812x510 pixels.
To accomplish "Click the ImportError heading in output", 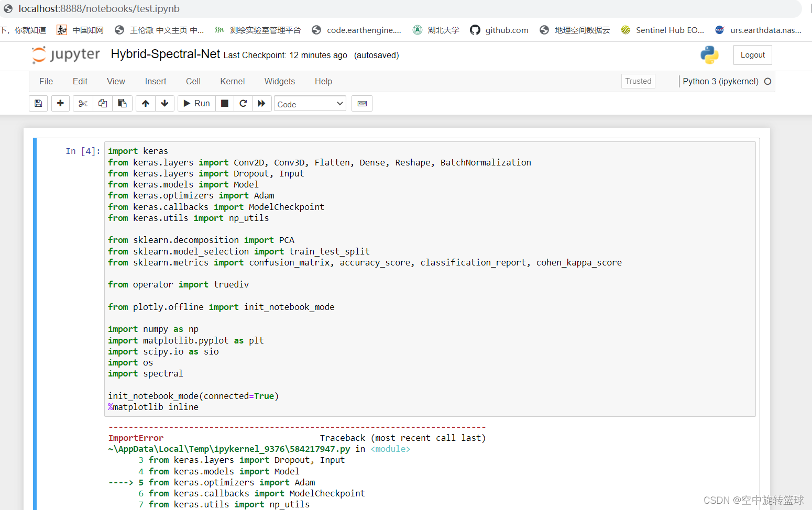I will [136, 438].
